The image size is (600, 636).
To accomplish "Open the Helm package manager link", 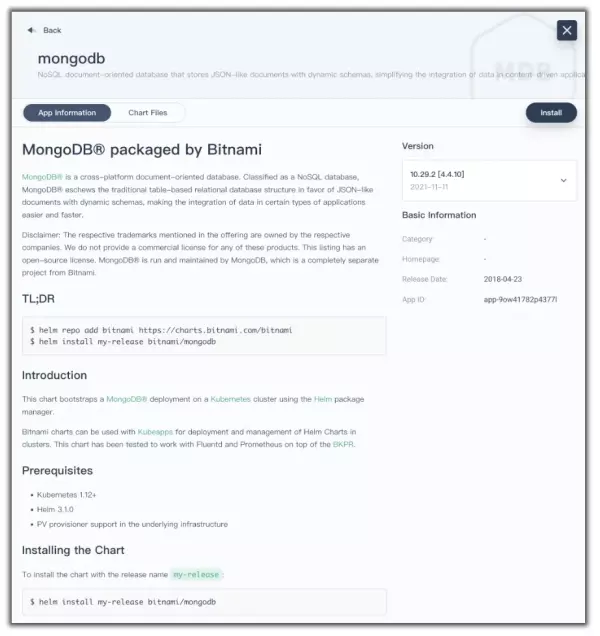I will coord(322,399).
